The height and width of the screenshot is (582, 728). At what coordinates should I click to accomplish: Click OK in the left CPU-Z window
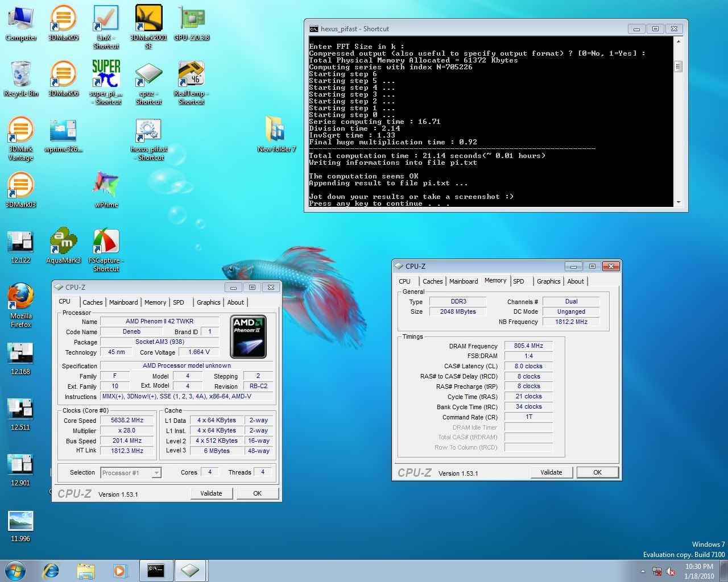pyautogui.click(x=257, y=493)
